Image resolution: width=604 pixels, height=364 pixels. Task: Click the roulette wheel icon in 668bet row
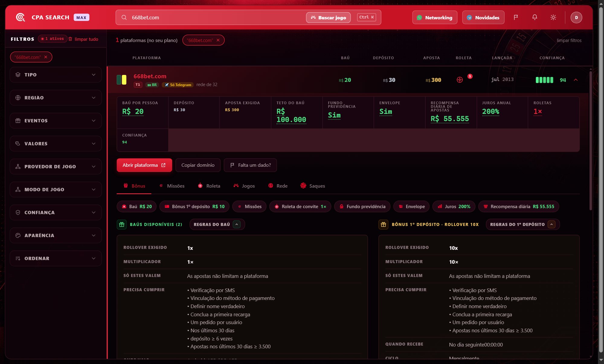pyautogui.click(x=460, y=80)
